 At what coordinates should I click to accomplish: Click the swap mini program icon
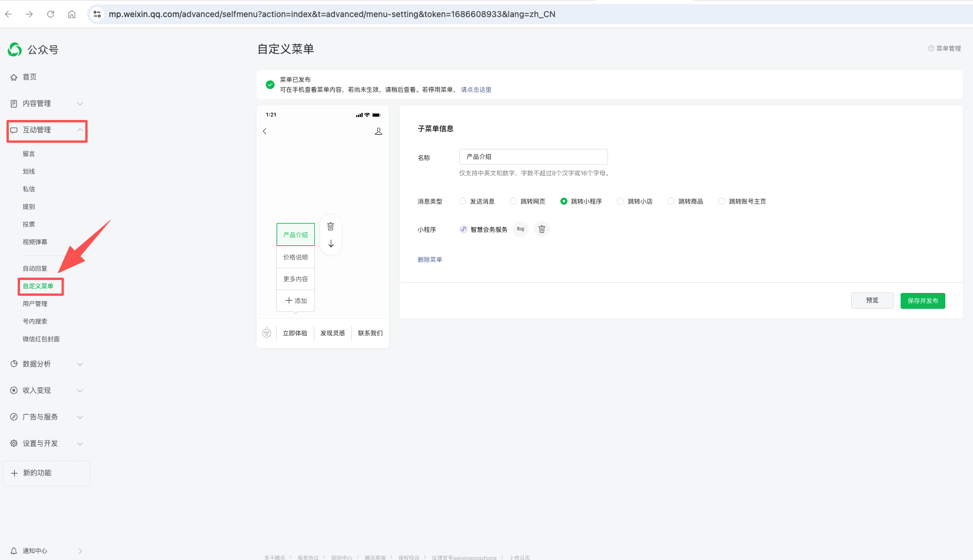pyautogui.click(x=520, y=229)
